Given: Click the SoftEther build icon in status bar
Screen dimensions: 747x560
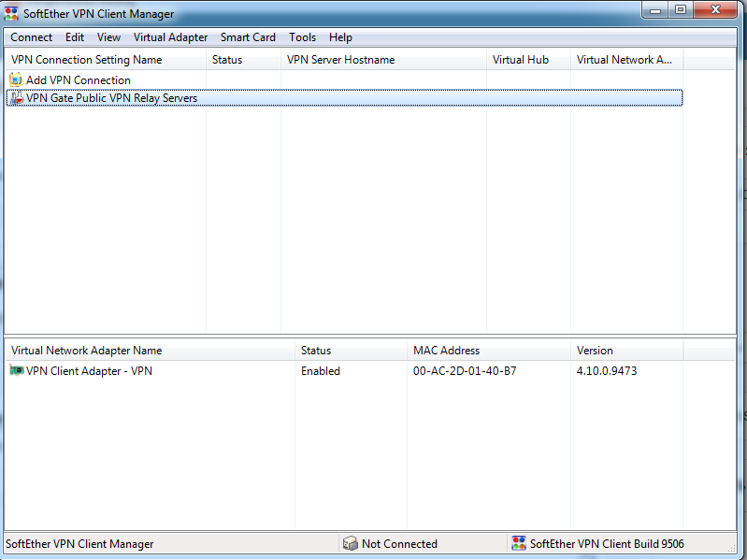Looking at the screenshot, I should pyautogui.click(x=519, y=543).
